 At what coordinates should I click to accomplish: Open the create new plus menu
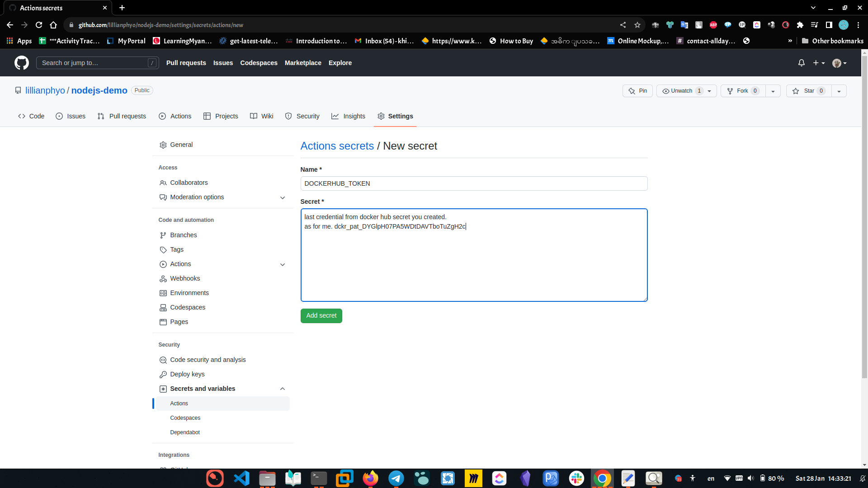819,63
